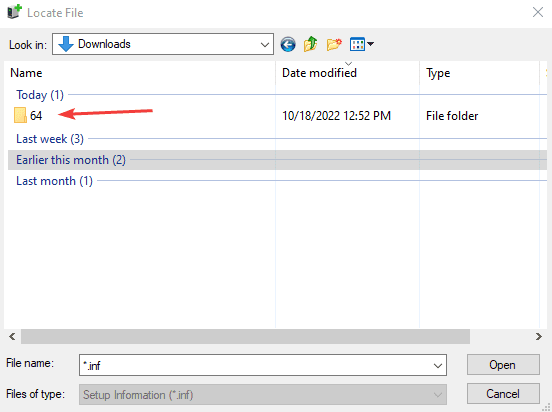Image resolution: width=552 pixels, height=412 pixels.
Task: Collapse the Today (1) group
Action: point(40,95)
